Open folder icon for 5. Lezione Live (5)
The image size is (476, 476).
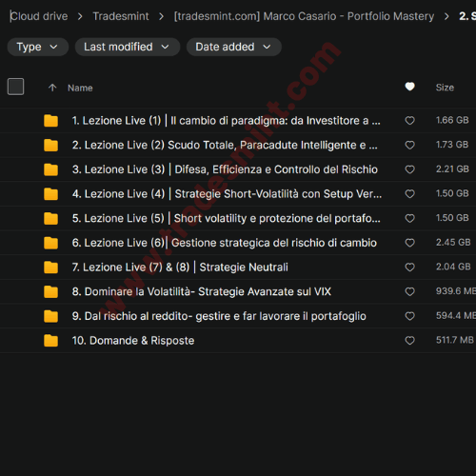pyautogui.click(x=50, y=218)
